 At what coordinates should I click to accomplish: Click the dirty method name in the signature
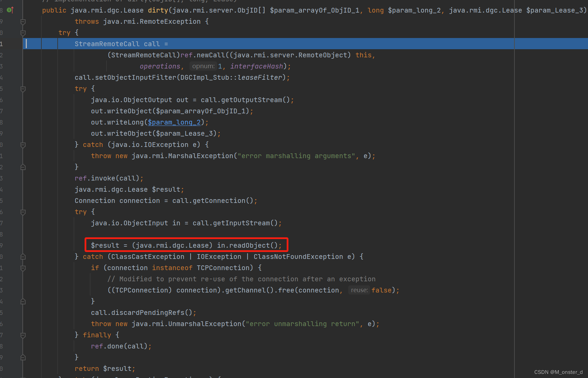158,10
